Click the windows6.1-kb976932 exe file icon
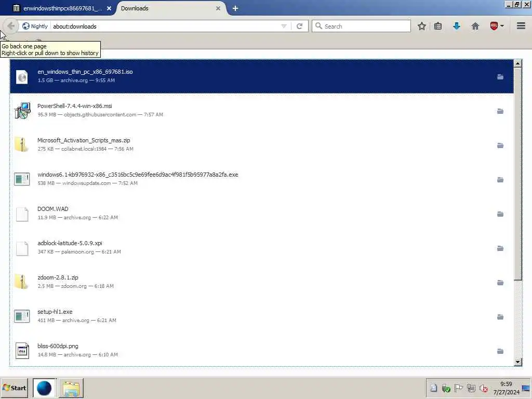The width and height of the screenshot is (532, 399). 22,179
